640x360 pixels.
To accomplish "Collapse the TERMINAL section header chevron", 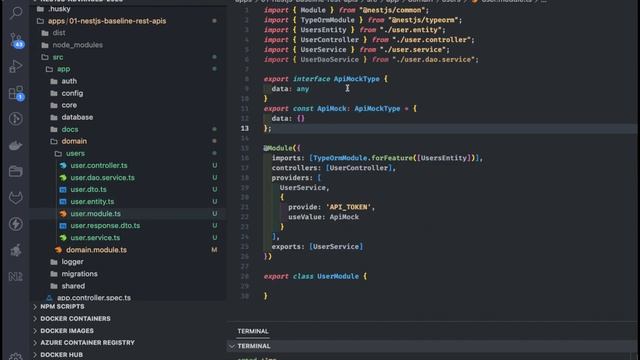I will 232,346.
